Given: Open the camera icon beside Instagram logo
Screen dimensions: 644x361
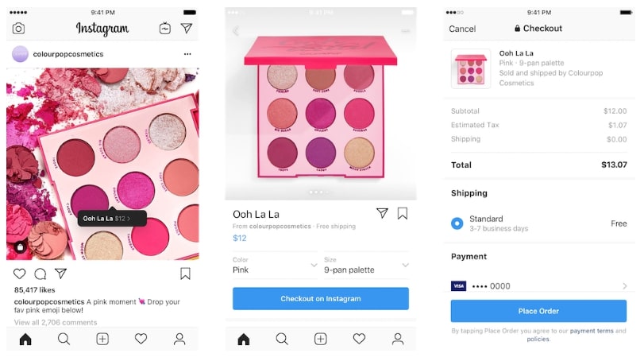Looking at the screenshot, I should [18, 29].
